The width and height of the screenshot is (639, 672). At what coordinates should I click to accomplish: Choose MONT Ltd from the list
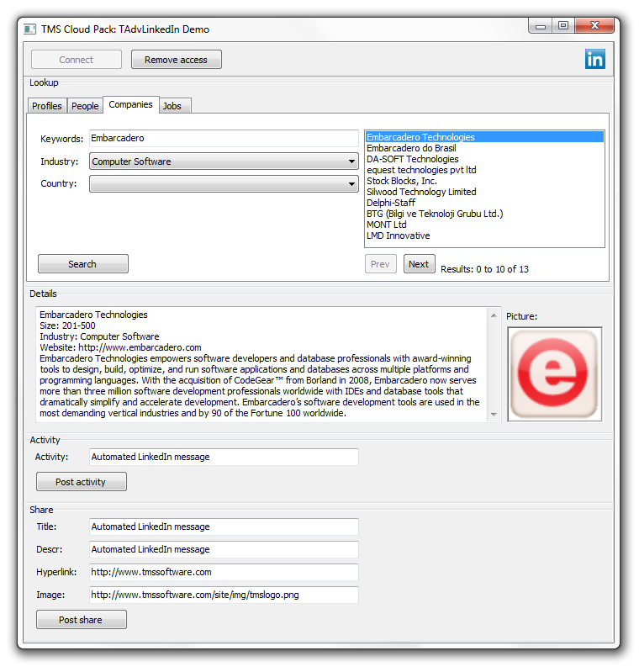click(484, 225)
